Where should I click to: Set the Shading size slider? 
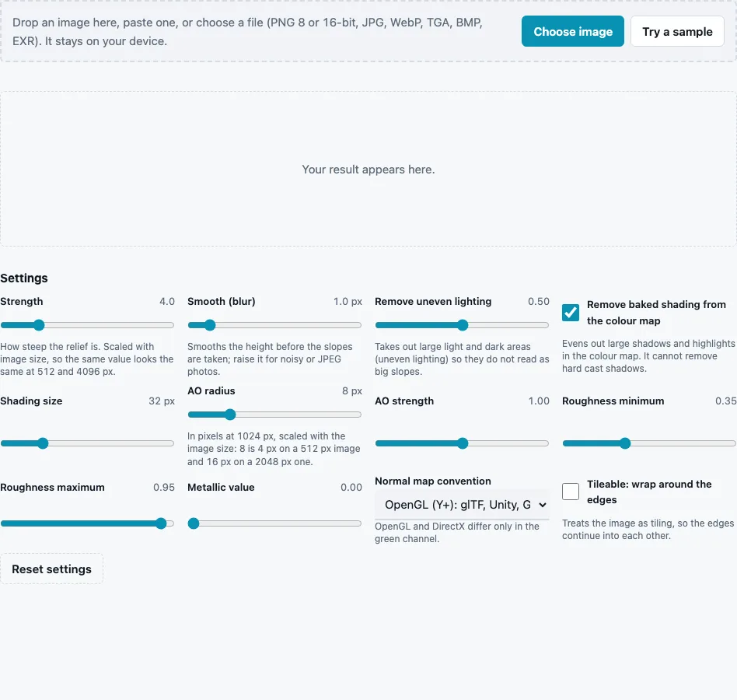[87, 443]
